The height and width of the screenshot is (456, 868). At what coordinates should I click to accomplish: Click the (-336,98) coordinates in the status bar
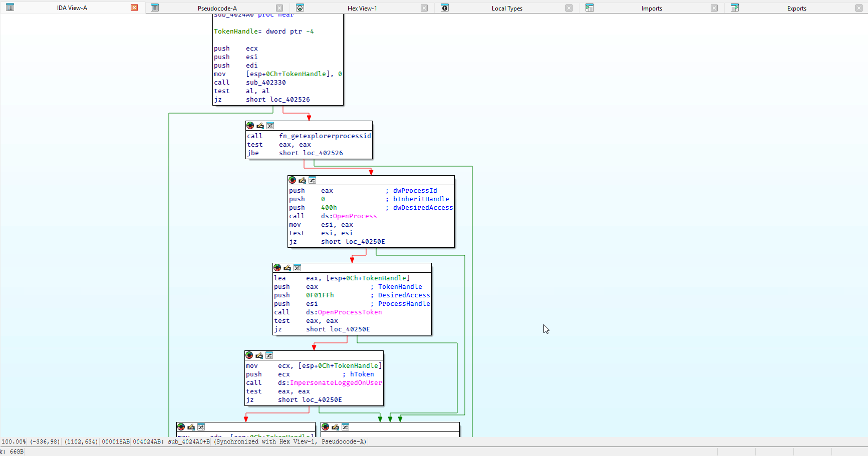point(45,441)
